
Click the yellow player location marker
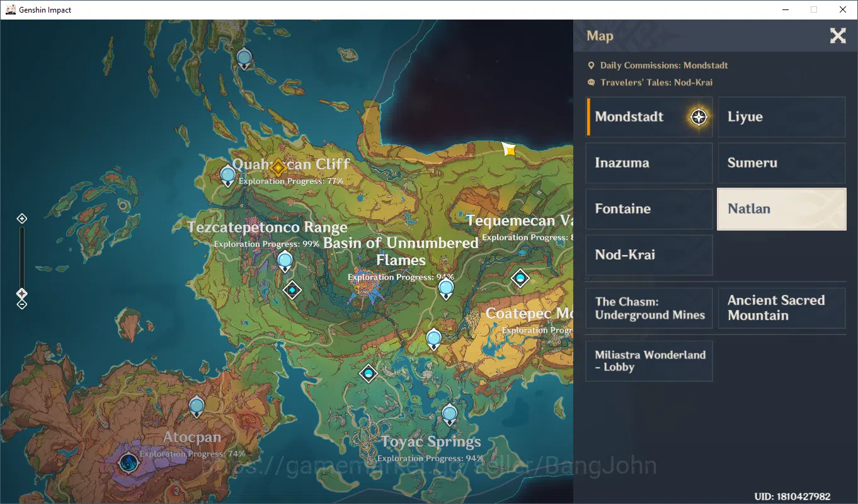[509, 149]
